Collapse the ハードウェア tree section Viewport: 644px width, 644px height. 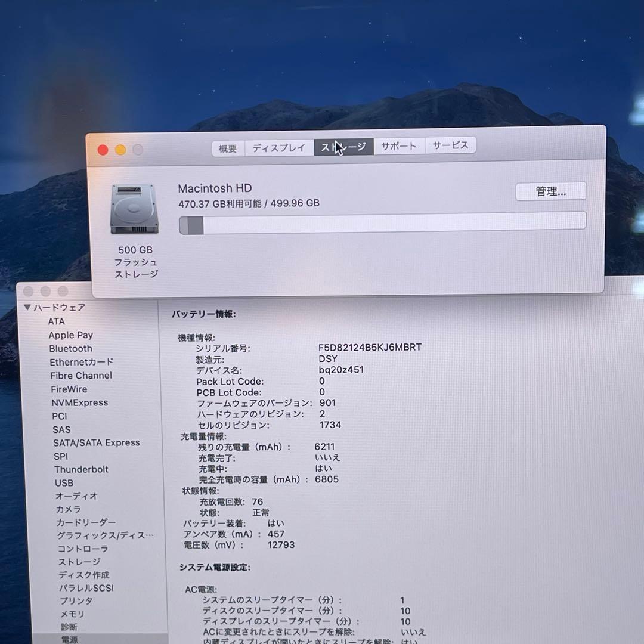point(27,308)
